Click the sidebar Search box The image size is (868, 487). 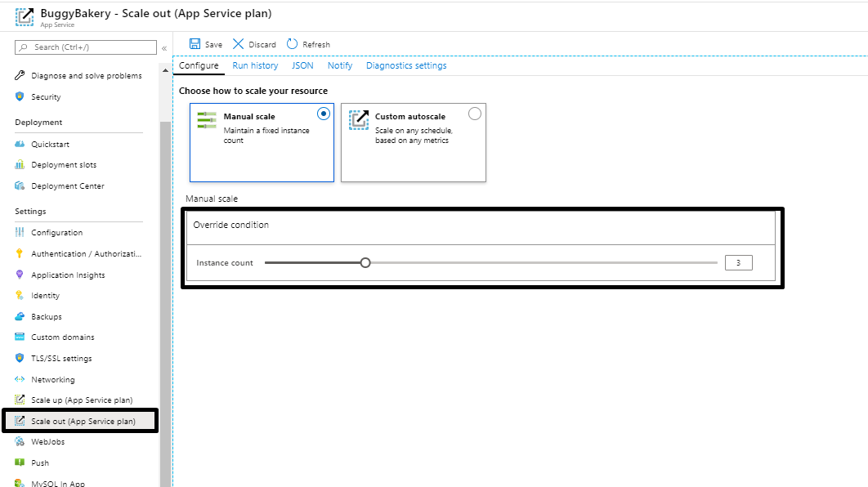(x=87, y=47)
